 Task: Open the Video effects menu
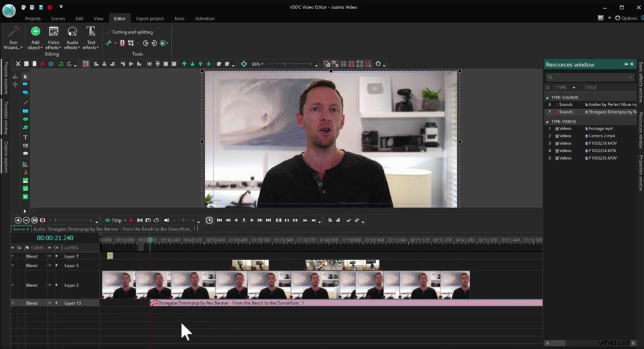53,38
